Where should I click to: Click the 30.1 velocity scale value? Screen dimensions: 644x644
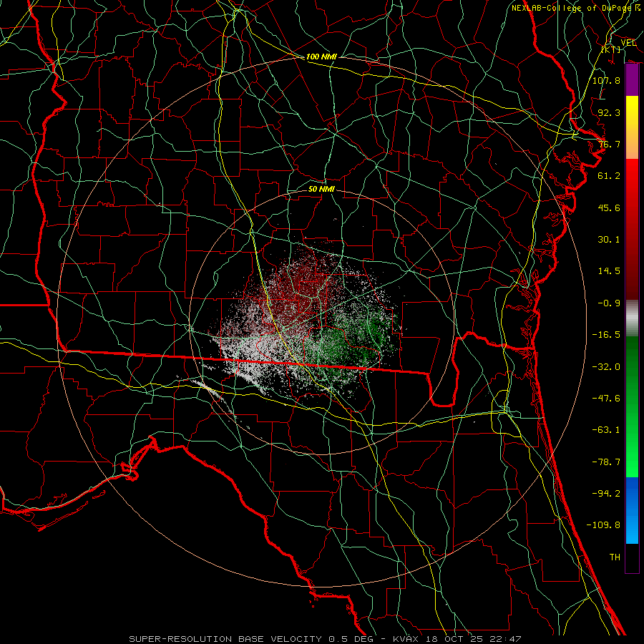pyautogui.click(x=609, y=240)
